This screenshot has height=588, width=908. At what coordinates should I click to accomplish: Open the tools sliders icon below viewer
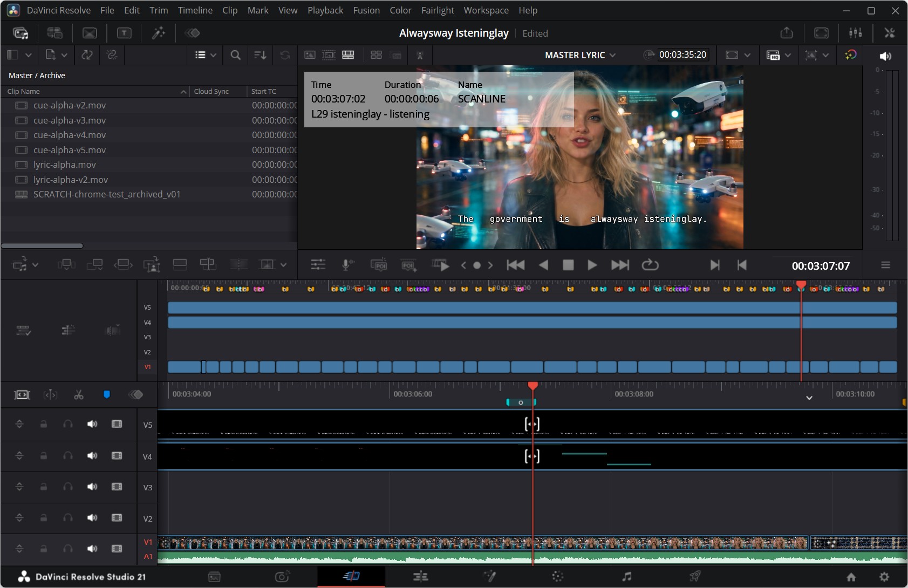[318, 264]
